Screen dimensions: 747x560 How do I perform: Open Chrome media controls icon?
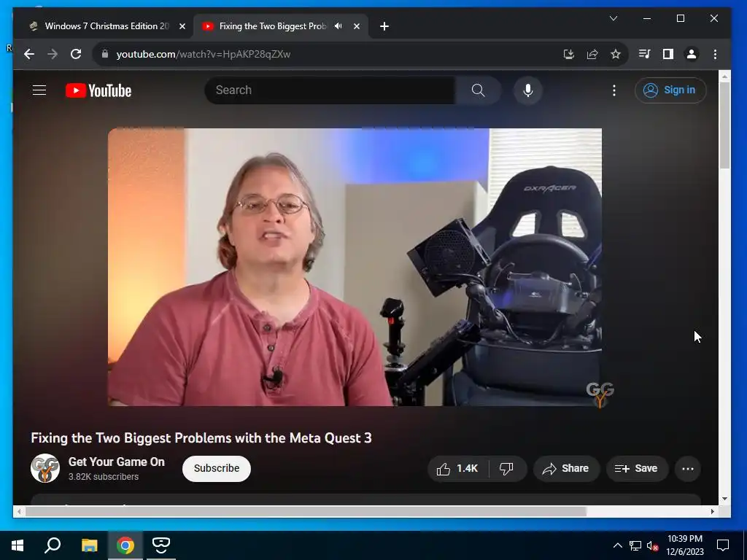pyautogui.click(x=644, y=54)
